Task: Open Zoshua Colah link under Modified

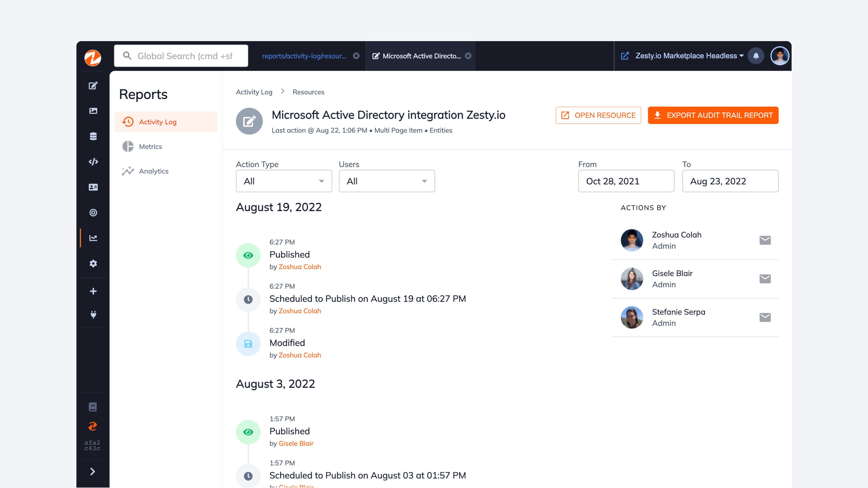Action: pyautogui.click(x=300, y=355)
